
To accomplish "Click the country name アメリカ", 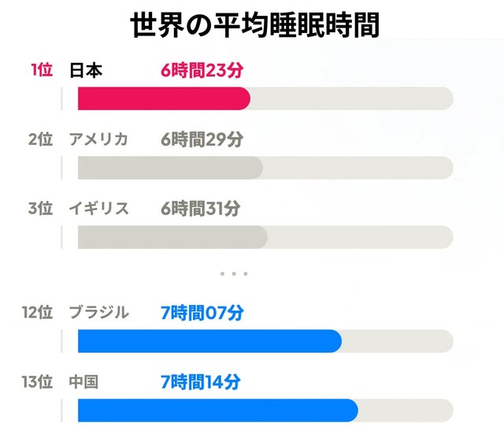I will pos(98,139).
